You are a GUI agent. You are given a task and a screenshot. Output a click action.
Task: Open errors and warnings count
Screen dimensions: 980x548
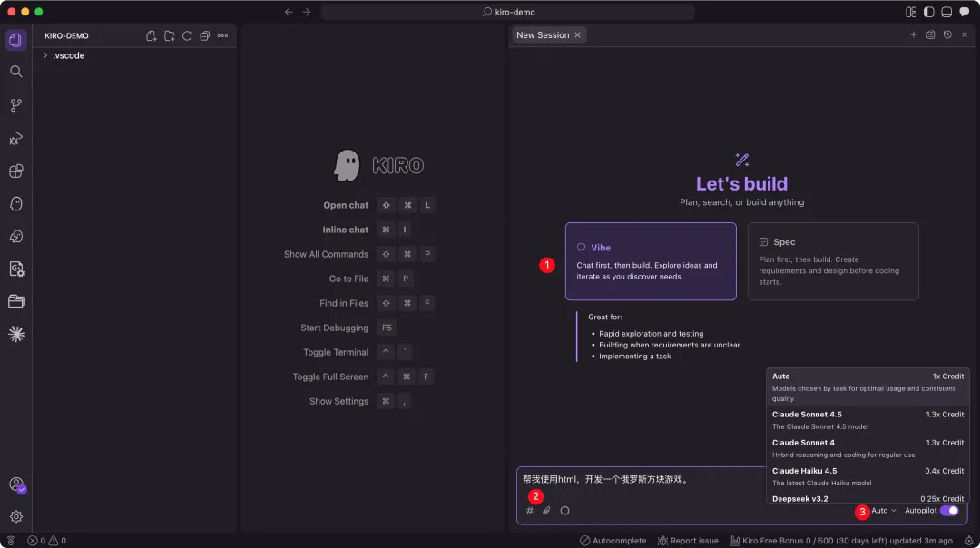click(x=47, y=541)
